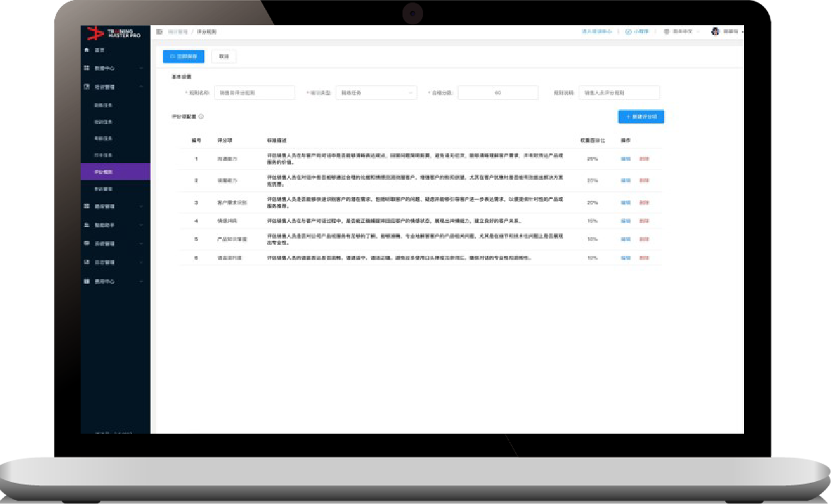Click the blue save button

184,56
